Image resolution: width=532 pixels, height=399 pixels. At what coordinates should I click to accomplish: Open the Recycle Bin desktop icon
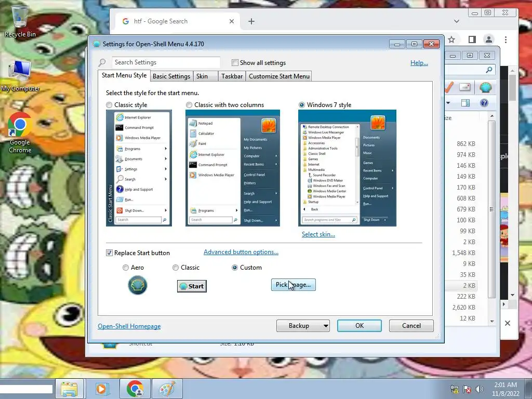(x=20, y=21)
